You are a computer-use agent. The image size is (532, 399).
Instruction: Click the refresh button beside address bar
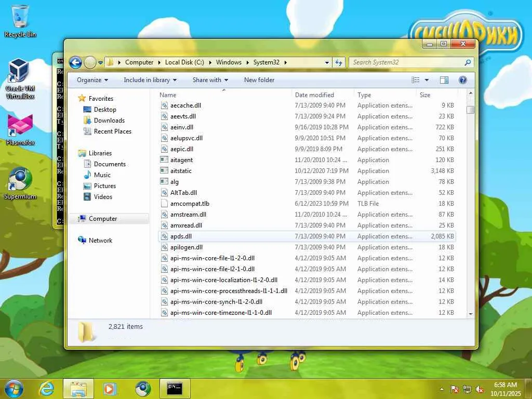[339, 62]
